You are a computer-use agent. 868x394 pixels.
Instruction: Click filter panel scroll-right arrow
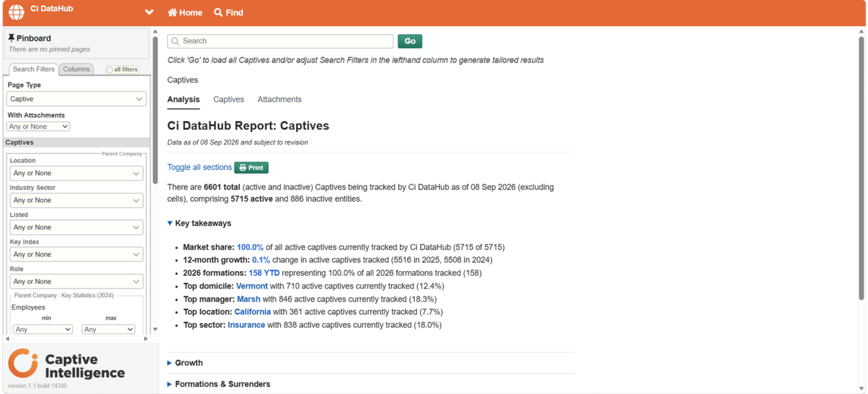click(146, 339)
